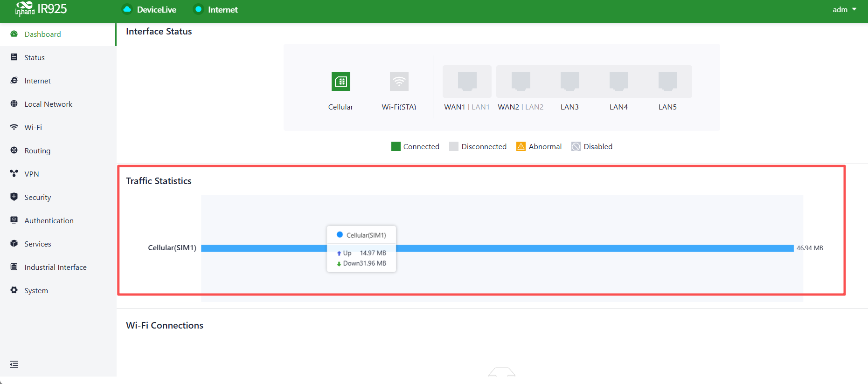Click the Industrial Interface sidebar icon

pos(14,267)
